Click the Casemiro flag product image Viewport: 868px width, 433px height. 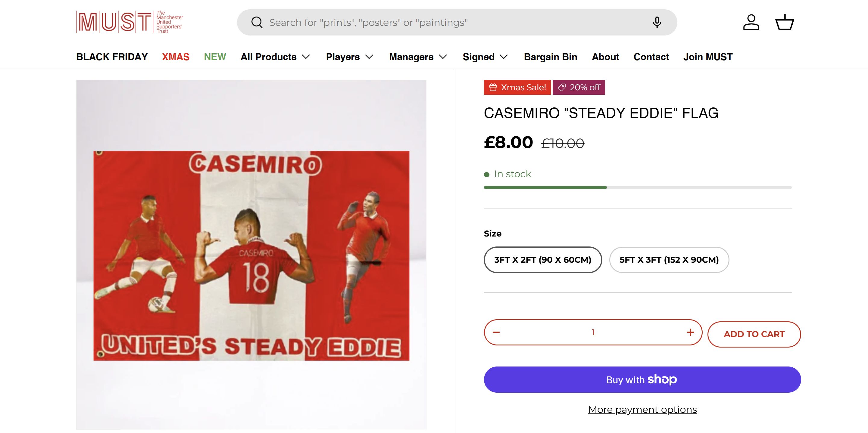coord(251,255)
